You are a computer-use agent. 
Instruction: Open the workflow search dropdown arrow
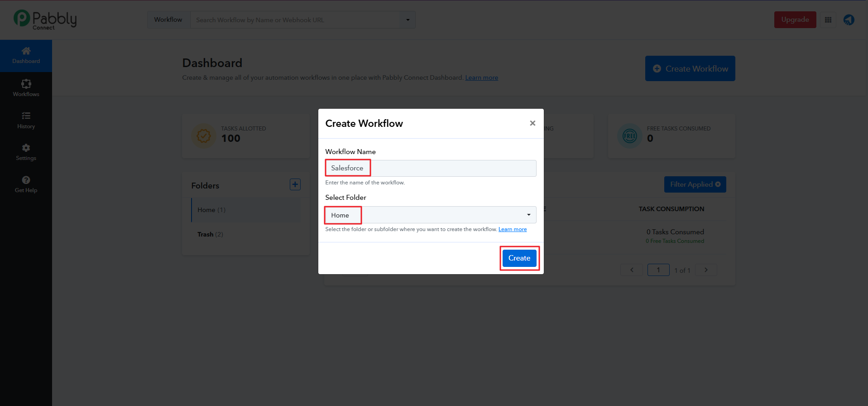click(x=408, y=20)
